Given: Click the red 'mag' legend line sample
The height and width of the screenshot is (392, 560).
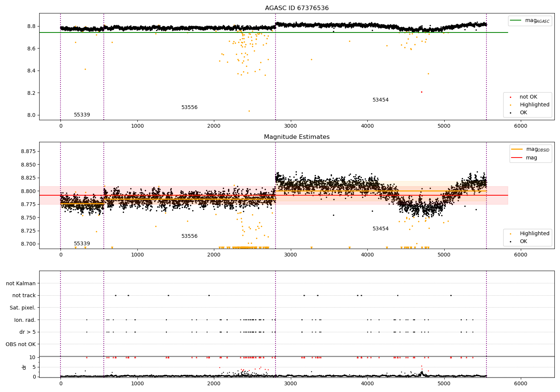Looking at the screenshot, I should pos(517,158).
